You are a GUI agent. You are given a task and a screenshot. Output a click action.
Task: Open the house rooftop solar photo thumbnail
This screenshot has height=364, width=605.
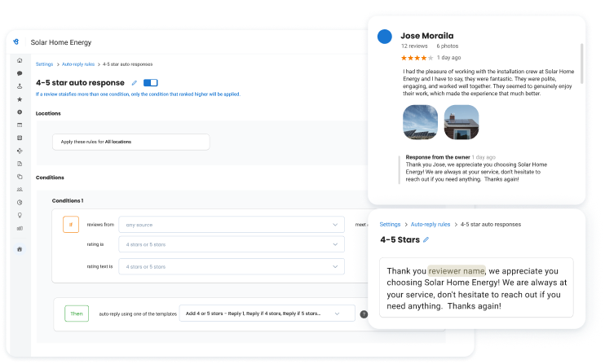(461, 122)
